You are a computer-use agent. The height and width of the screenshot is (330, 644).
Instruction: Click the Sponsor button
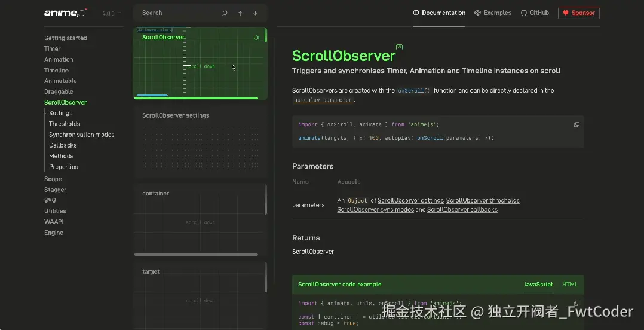coord(579,13)
